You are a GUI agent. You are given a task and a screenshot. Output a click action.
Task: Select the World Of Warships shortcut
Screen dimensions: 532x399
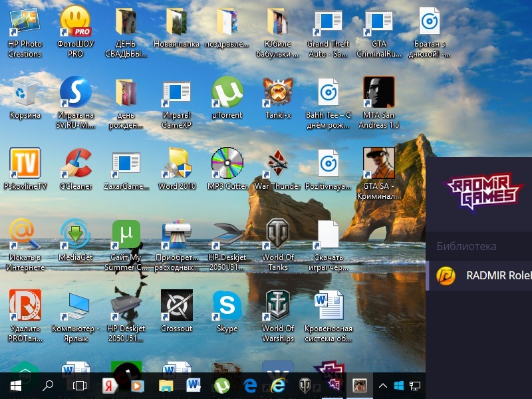[277, 306]
